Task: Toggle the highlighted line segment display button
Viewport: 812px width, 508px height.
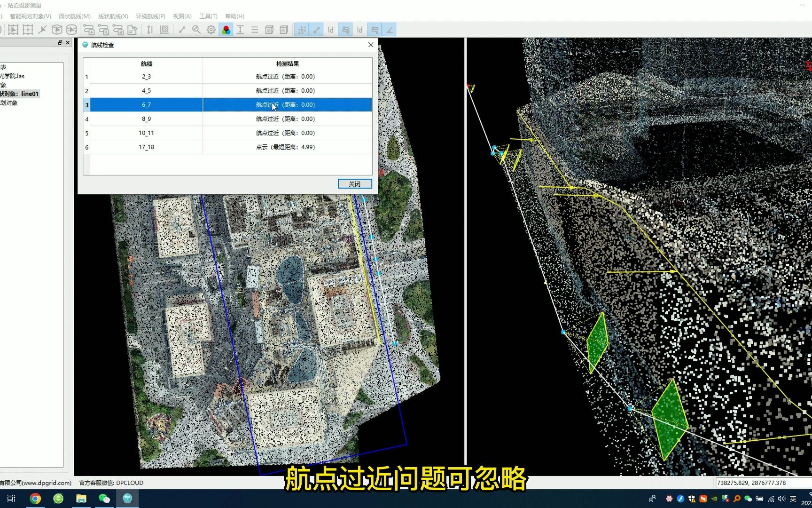Action: 316,30
